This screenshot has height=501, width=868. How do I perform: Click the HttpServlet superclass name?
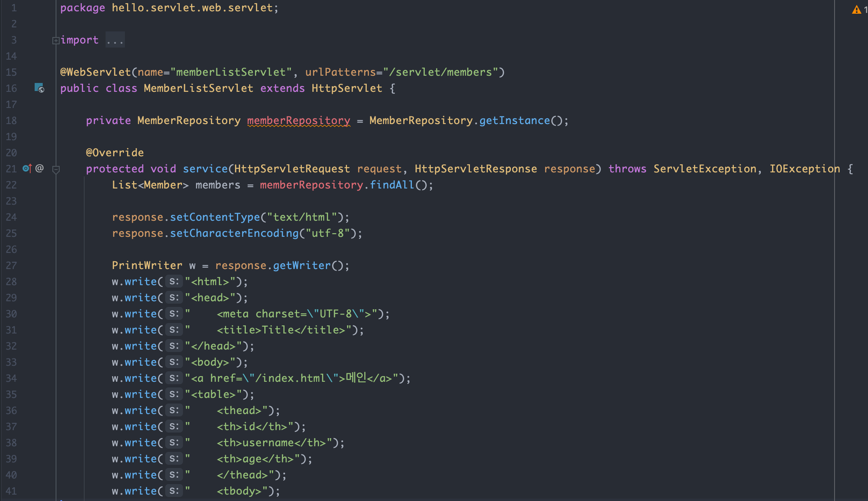pos(347,88)
